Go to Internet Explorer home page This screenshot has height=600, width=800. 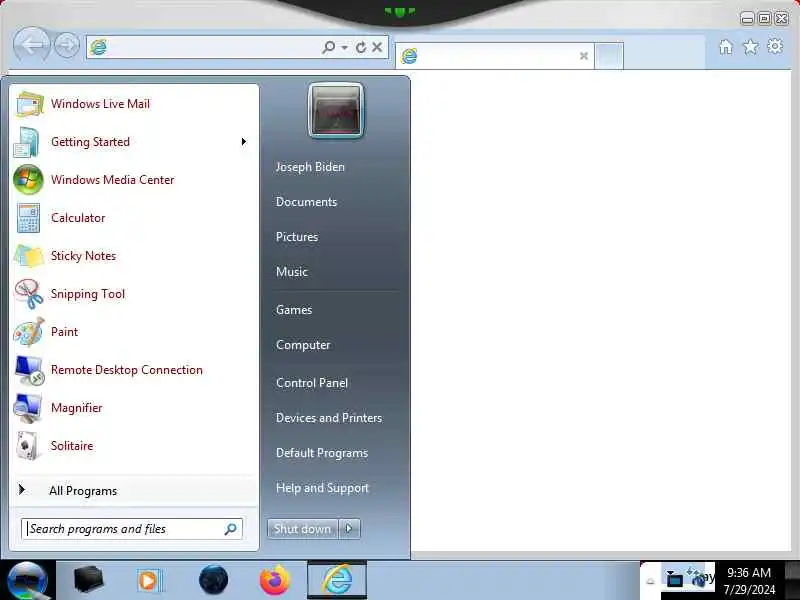(726, 47)
